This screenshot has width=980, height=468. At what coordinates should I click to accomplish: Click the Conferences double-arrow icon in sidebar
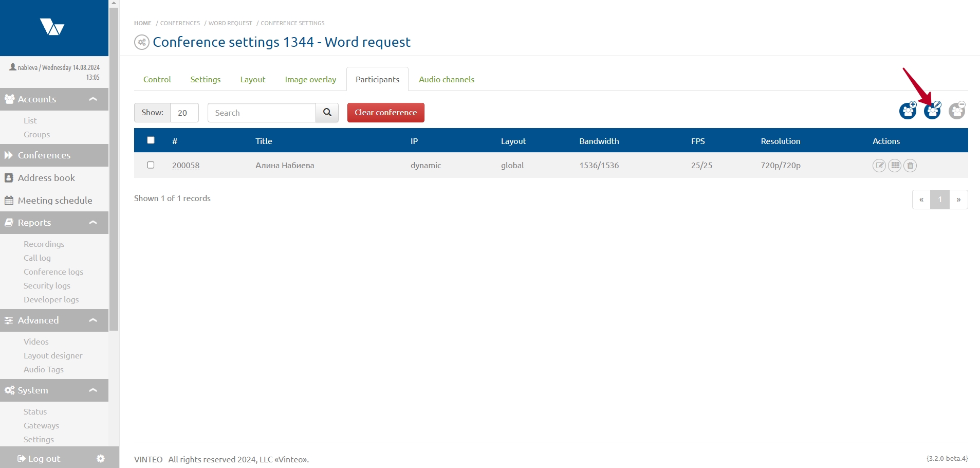[9, 155]
